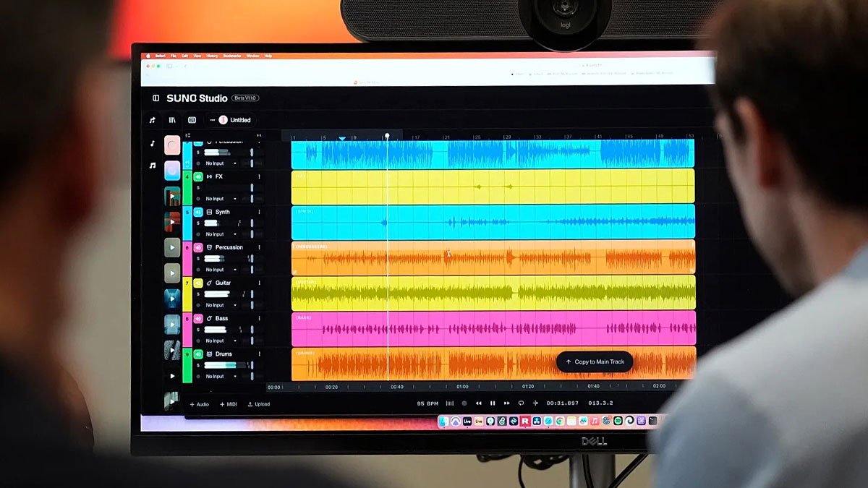Select the yellow FX clip region
The image size is (868, 488).
[x=493, y=187]
